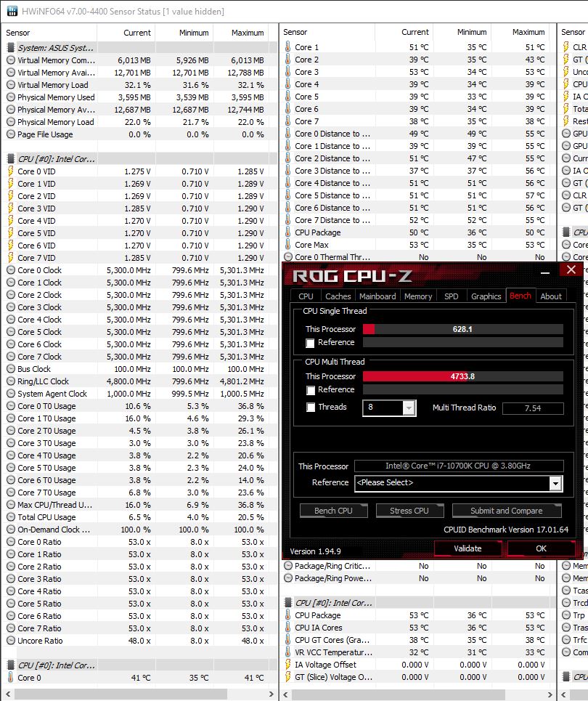Viewport: 588px width, 701px height.
Task: Click the Core 0 Thermal Throttling icon
Action: click(x=288, y=257)
